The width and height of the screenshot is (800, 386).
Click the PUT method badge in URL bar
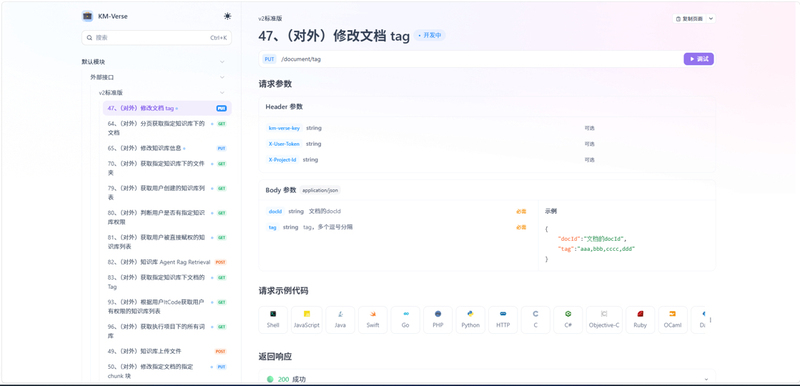click(x=269, y=59)
